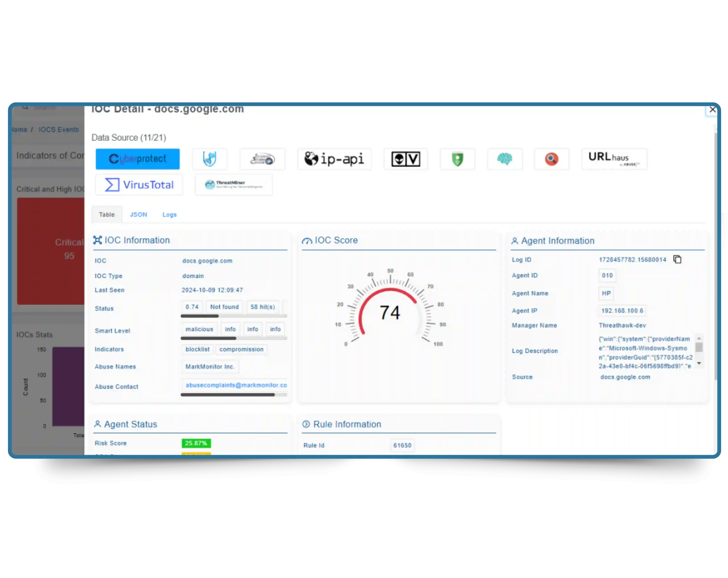The height and width of the screenshot is (578, 728).
Task: Select the green shield data source
Action: (x=457, y=159)
